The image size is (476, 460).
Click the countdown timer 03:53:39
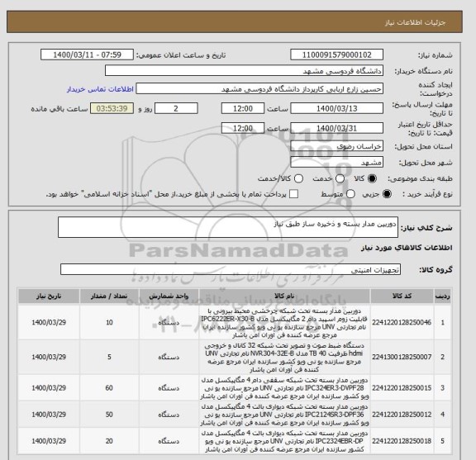[x=112, y=108]
